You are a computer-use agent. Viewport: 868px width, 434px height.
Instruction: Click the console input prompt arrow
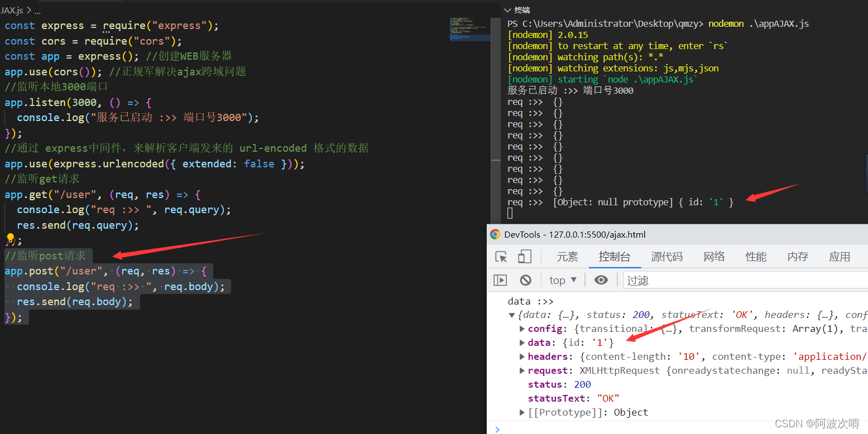(498, 429)
